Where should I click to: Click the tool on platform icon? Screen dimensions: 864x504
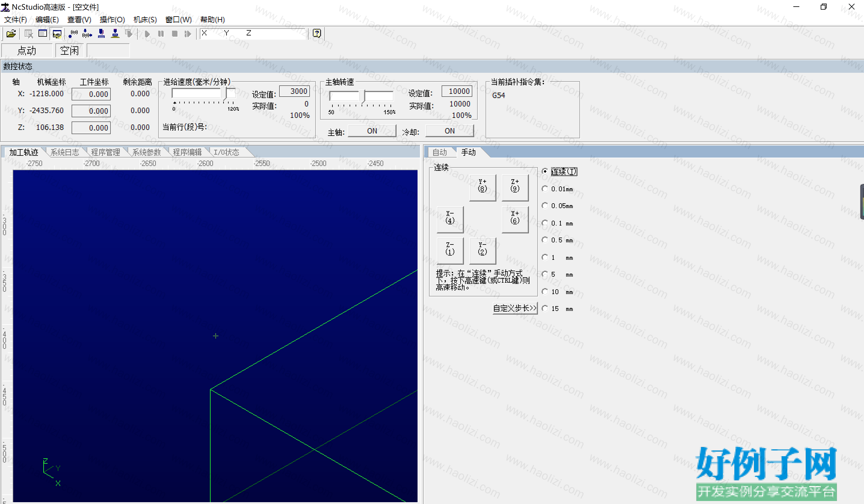coord(115,34)
